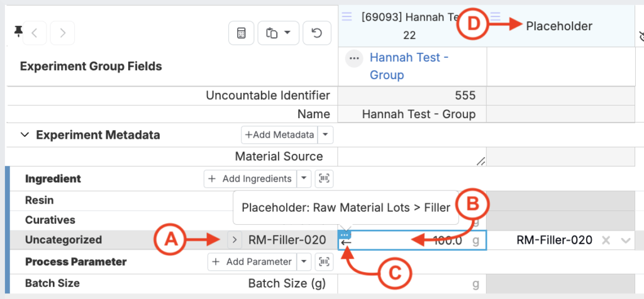Click the Ingredient section heading
The height and width of the screenshot is (299, 644).
click(53, 179)
